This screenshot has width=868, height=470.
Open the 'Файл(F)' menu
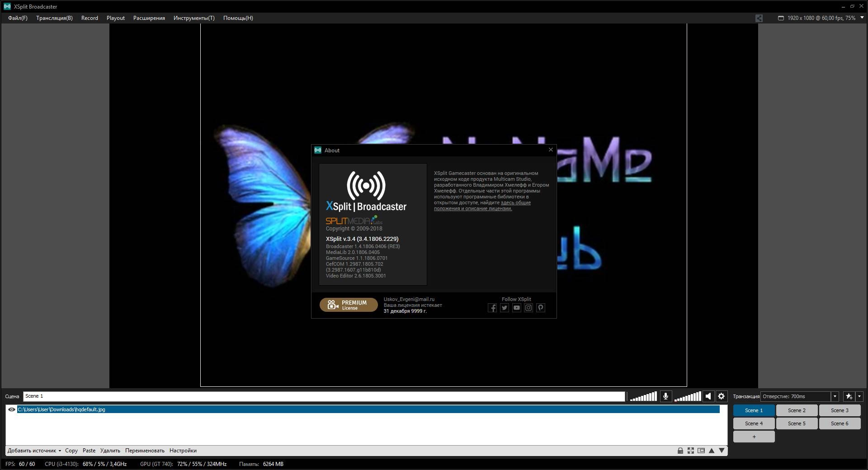(x=18, y=18)
